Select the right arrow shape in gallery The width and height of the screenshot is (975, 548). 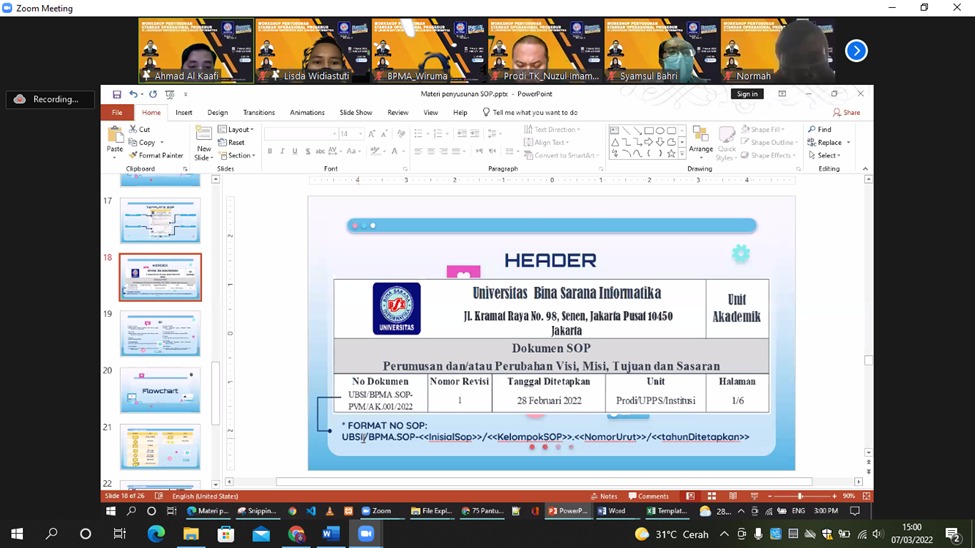pyautogui.click(x=649, y=142)
